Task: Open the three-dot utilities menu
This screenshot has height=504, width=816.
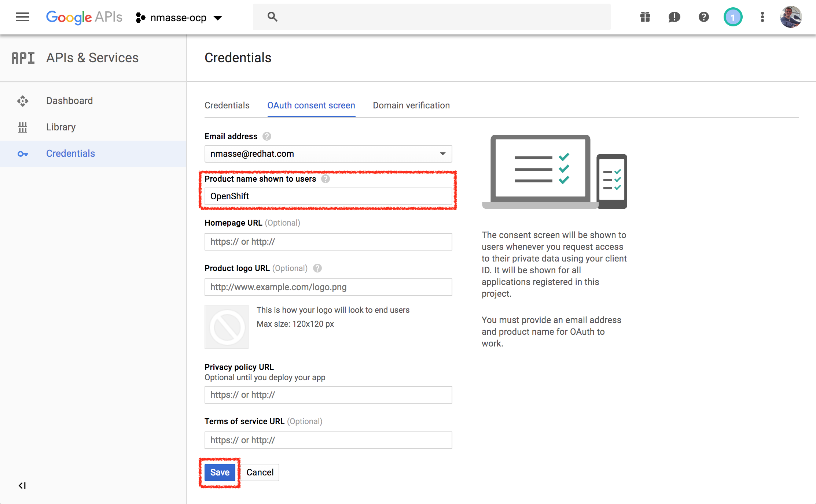Action: point(762,17)
